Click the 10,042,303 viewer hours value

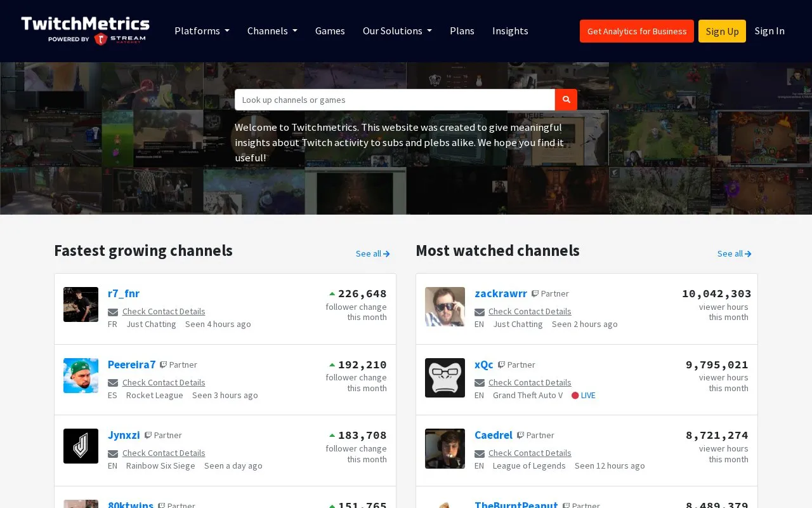[716, 293]
